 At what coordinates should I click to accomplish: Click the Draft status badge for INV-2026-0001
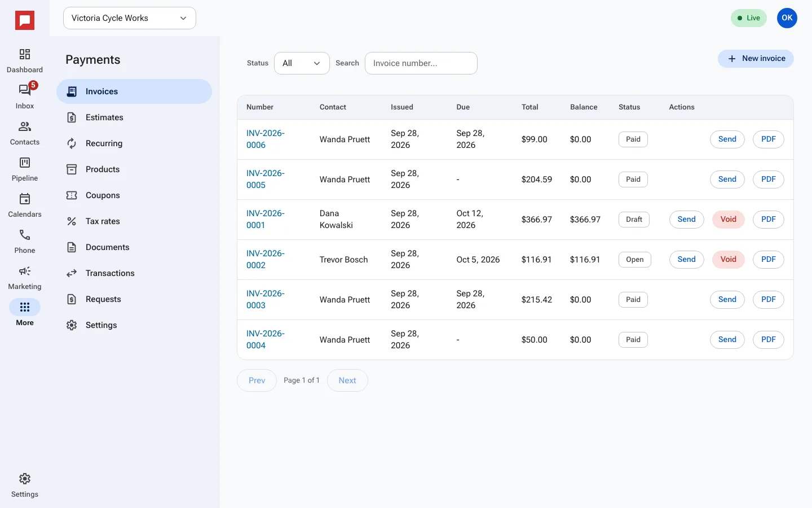point(634,220)
